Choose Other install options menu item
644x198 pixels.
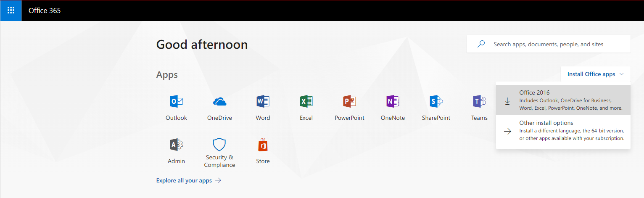(563, 130)
